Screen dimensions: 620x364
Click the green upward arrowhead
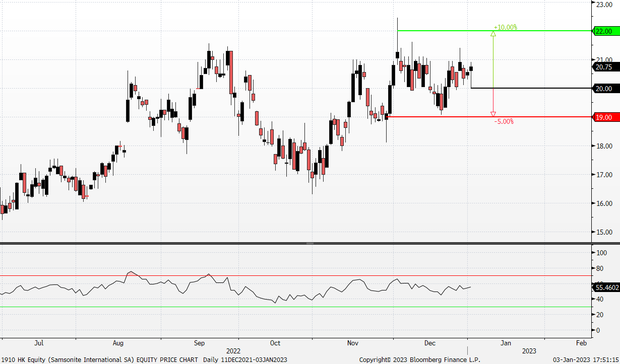pyautogui.click(x=493, y=34)
